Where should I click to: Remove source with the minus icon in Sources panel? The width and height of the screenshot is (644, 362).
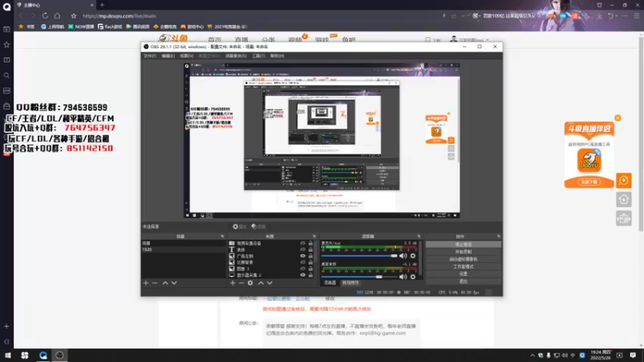pos(242,283)
